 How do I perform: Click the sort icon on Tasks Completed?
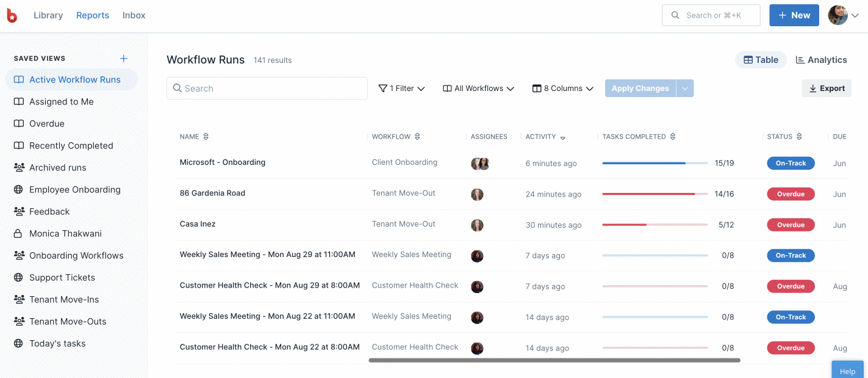click(x=673, y=137)
